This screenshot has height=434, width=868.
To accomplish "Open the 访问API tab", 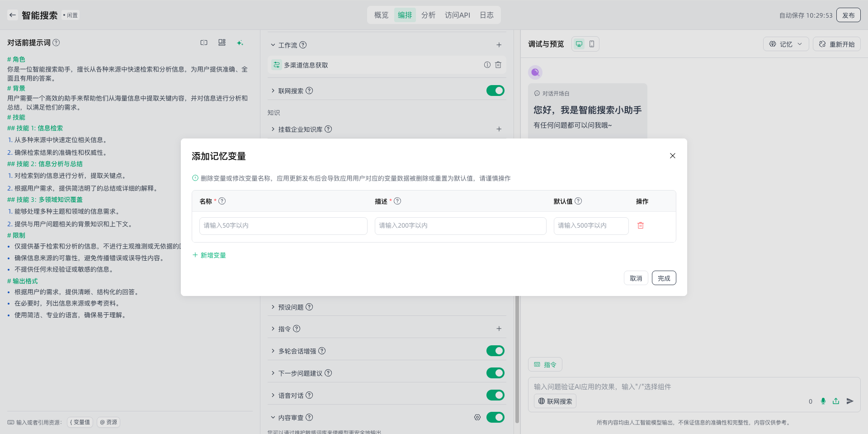I will 457,15.
